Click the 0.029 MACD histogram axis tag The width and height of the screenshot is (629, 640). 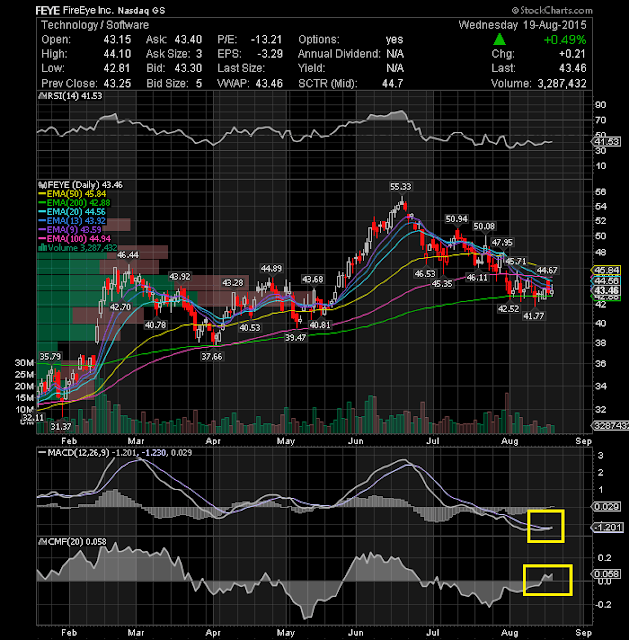tap(607, 507)
